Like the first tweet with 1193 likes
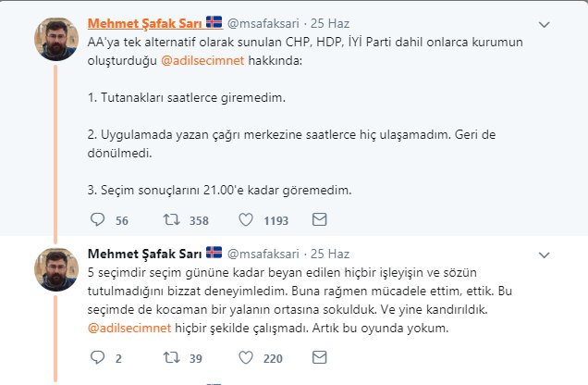This screenshot has width=588, height=385. coord(247,220)
